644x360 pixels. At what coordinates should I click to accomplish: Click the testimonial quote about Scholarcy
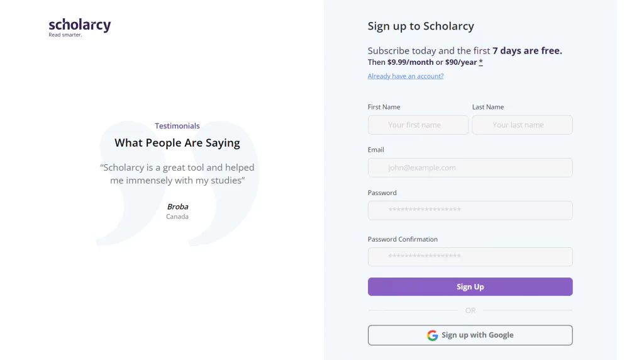click(x=177, y=174)
